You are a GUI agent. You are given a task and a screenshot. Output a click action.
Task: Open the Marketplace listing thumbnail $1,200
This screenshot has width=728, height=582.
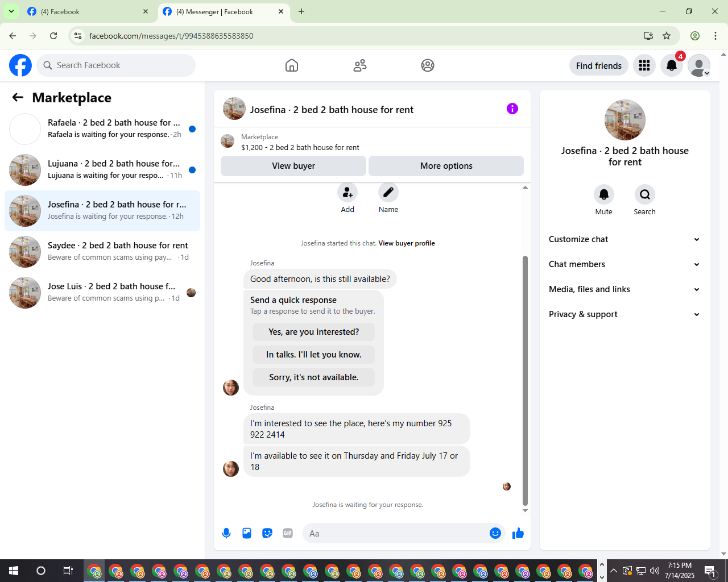tap(227, 141)
